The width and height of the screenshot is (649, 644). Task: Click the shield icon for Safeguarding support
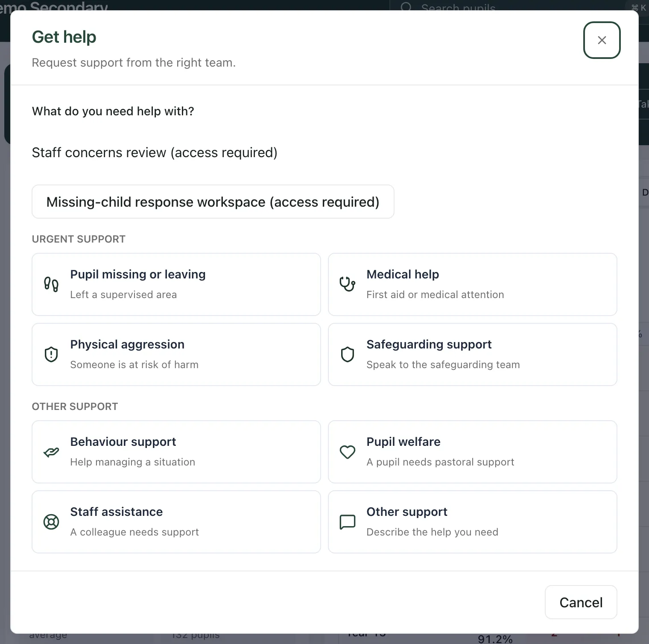click(x=348, y=354)
